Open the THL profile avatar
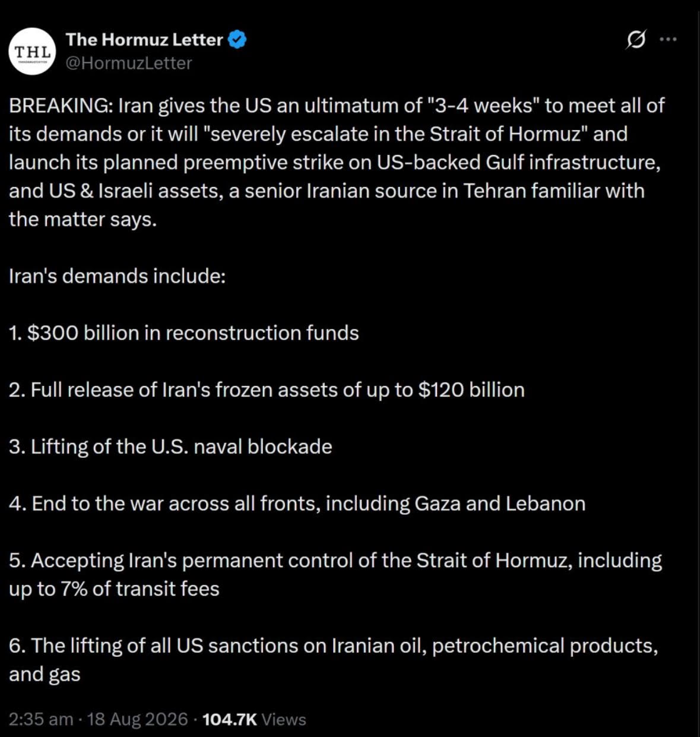The width and height of the screenshot is (700, 737). (33, 52)
